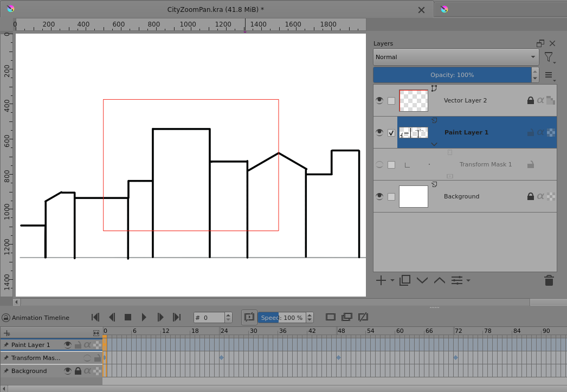Click duplicate frame icon in timeline toolbar
Screen dimensions: 567x392
[x=347, y=317]
